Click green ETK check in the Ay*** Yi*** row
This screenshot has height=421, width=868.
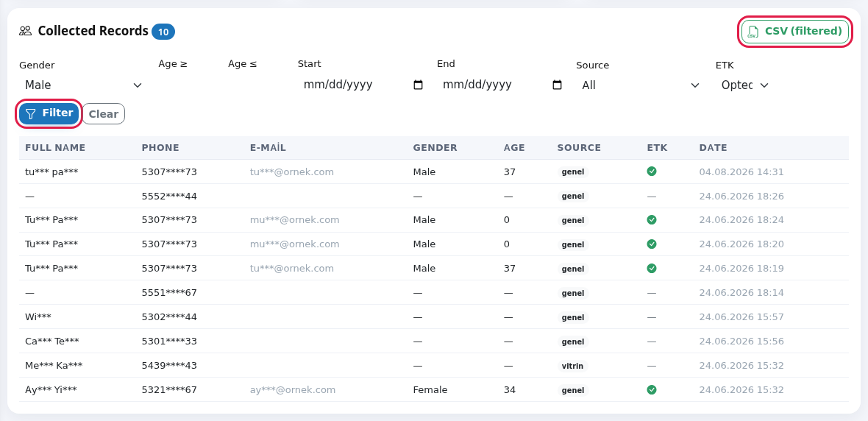(x=652, y=390)
